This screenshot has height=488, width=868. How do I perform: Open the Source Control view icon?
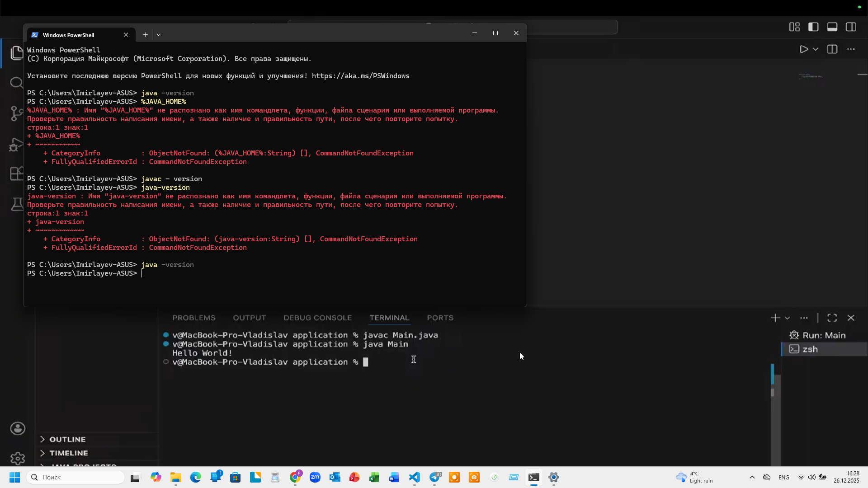16,113
